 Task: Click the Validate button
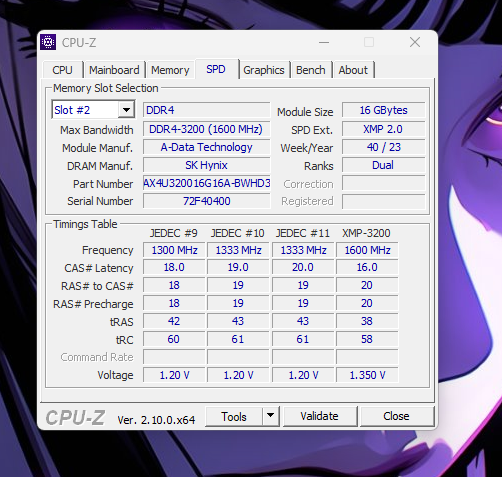click(x=319, y=416)
